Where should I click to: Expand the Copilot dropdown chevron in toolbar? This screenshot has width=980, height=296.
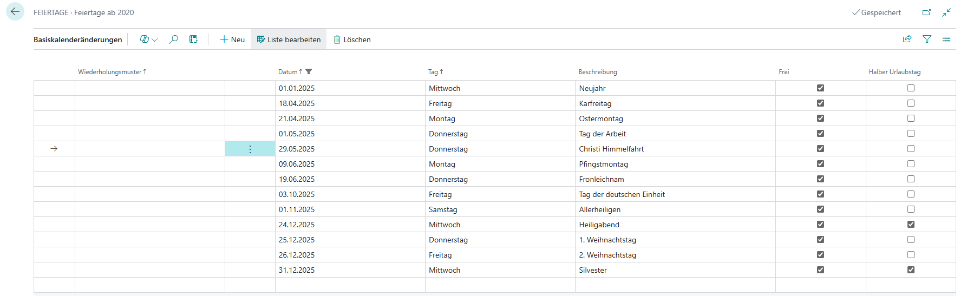(155, 40)
